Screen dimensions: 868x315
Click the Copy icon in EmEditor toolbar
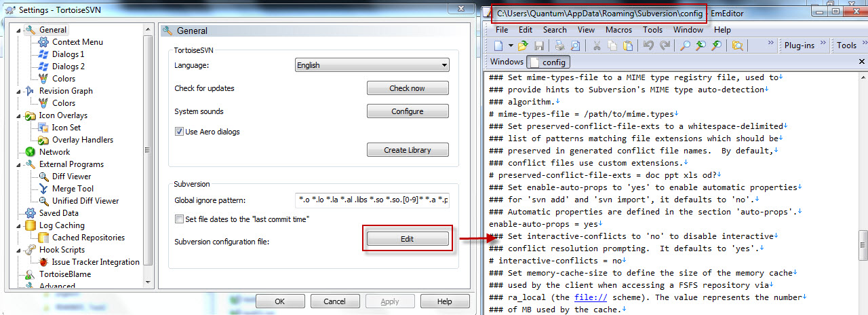click(612, 45)
